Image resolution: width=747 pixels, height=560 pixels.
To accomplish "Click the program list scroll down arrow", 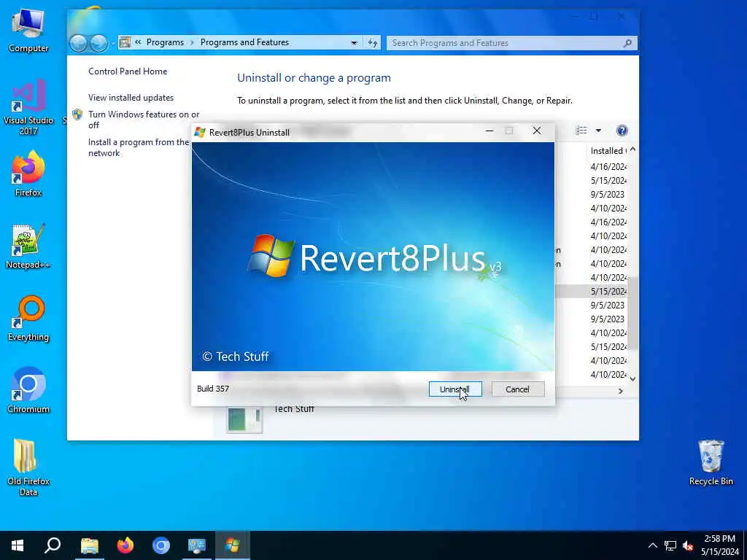I will (632, 379).
